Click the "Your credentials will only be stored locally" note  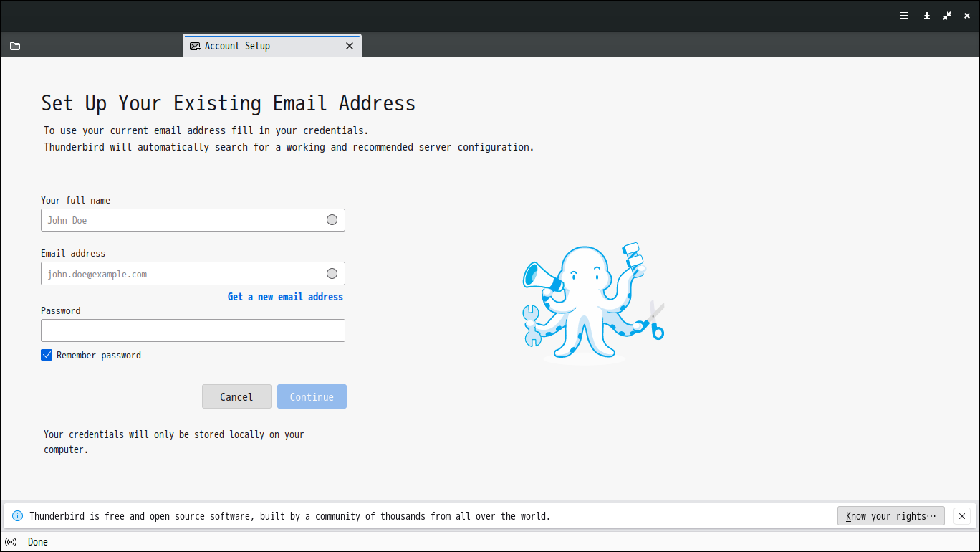point(174,442)
